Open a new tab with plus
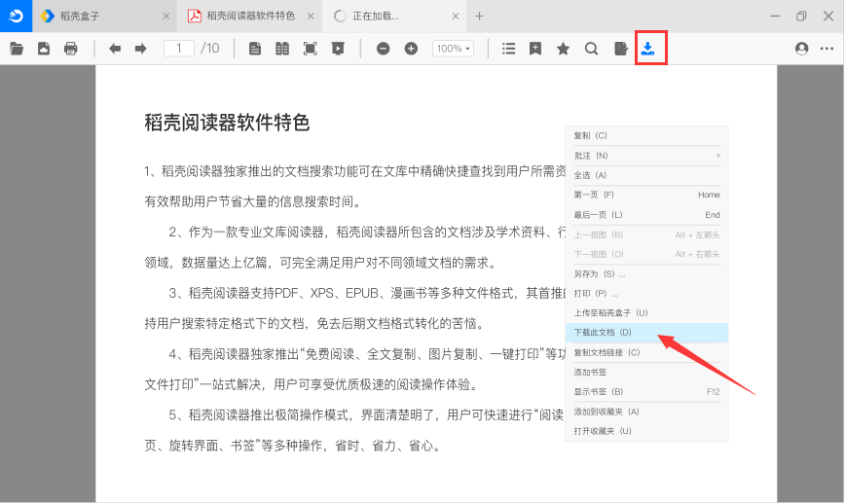Image resolution: width=845 pixels, height=504 pixels. pyautogui.click(x=479, y=17)
